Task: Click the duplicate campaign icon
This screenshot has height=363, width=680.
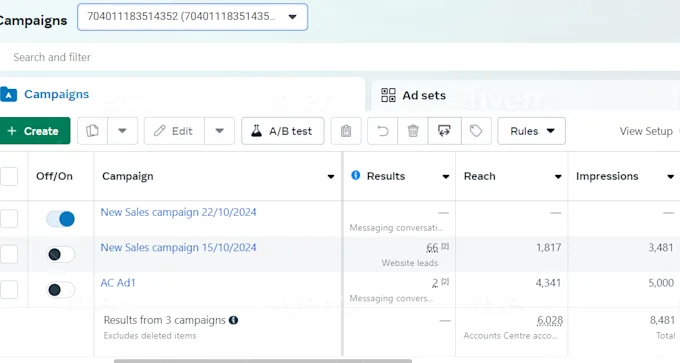Action: (92, 131)
